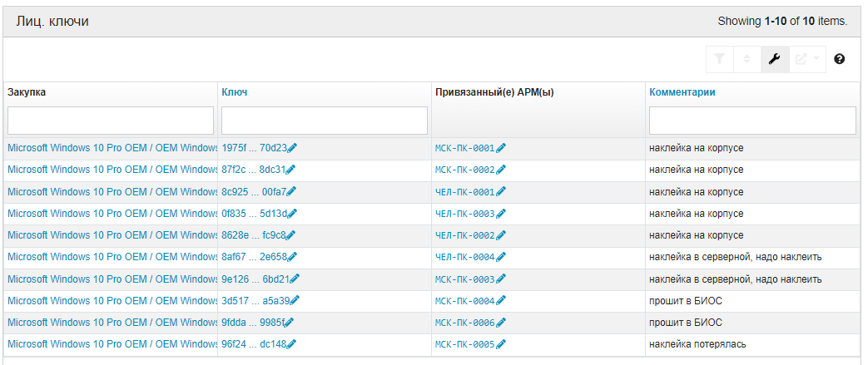Open workstation link МСК-ПК-0003

(x=465, y=279)
